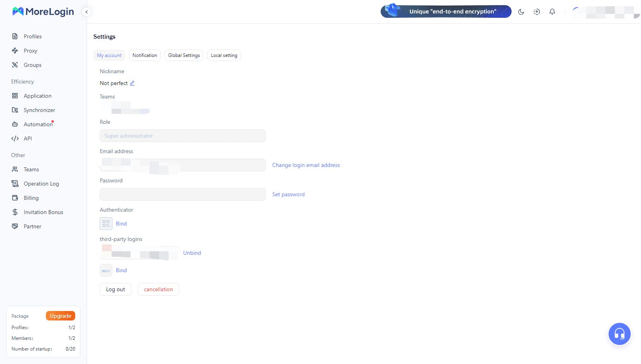
Task: Edit the nickname with the pencil icon
Action: click(x=133, y=83)
